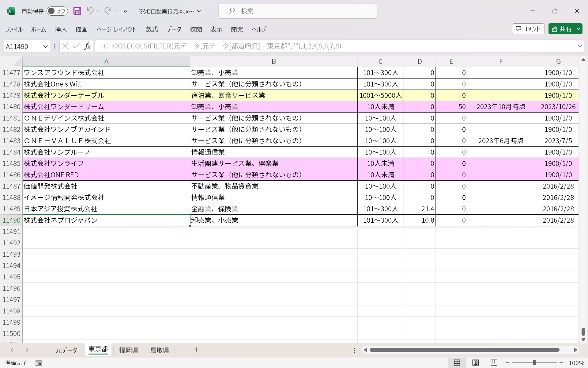
Task: Open the 共有 button dropdown arrow
Action: pyautogui.click(x=579, y=29)
